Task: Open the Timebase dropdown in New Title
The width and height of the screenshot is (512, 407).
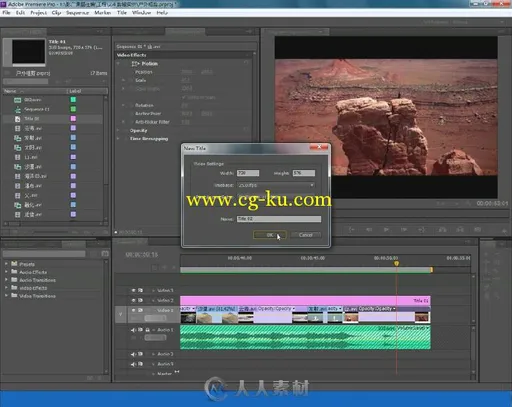Action: pyautogui.click(x=276, y=185)
